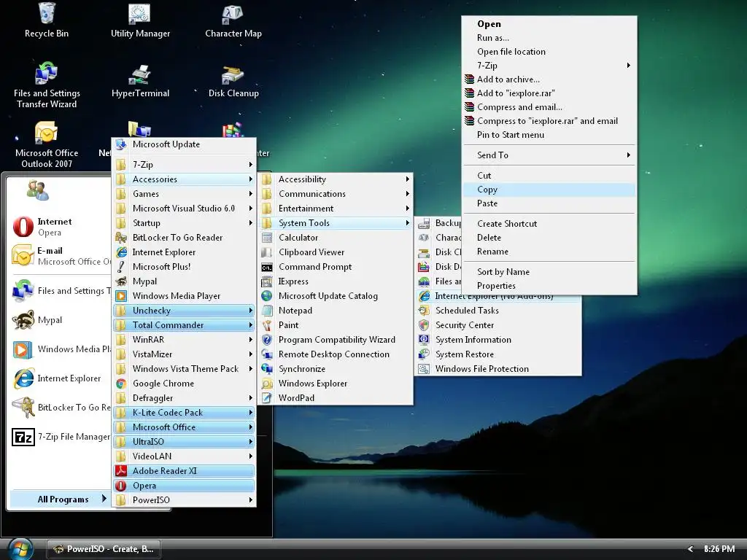Open Microsoft Update Catalog entry

coord(336,296)
